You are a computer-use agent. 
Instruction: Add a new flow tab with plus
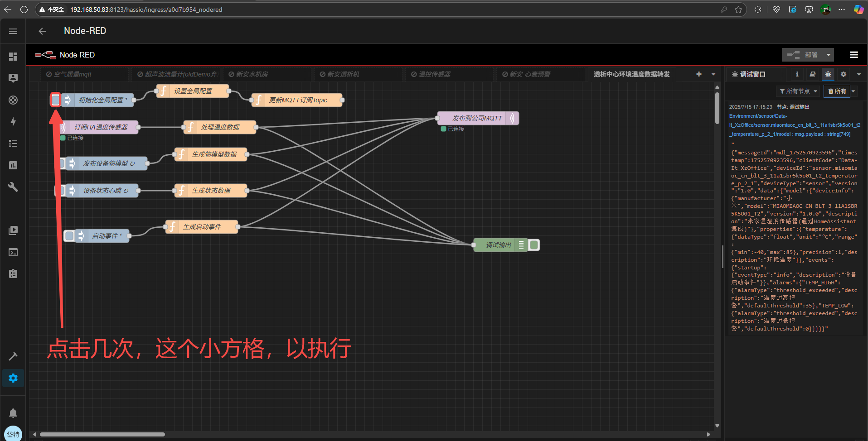tap(698, 74)
